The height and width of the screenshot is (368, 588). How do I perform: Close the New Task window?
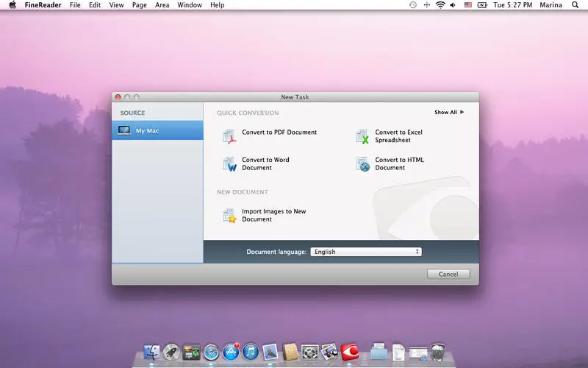pyautogui.click(x=118, y=97)
